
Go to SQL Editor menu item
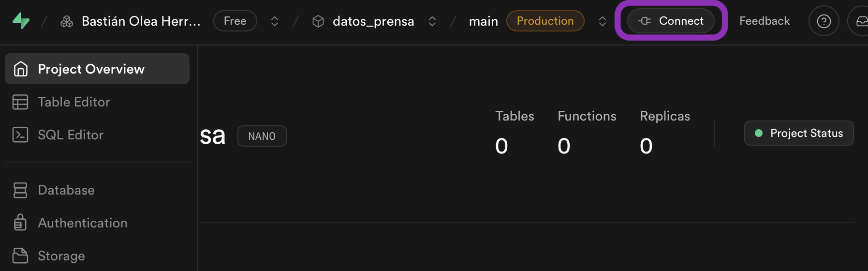click(71, 135)
